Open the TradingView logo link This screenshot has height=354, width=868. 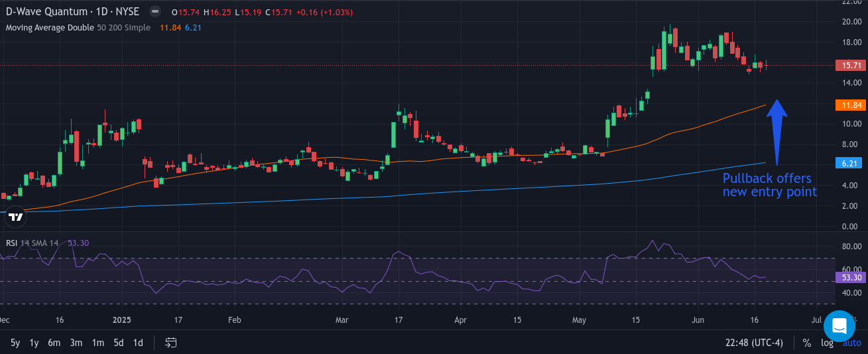coord(14,215)
